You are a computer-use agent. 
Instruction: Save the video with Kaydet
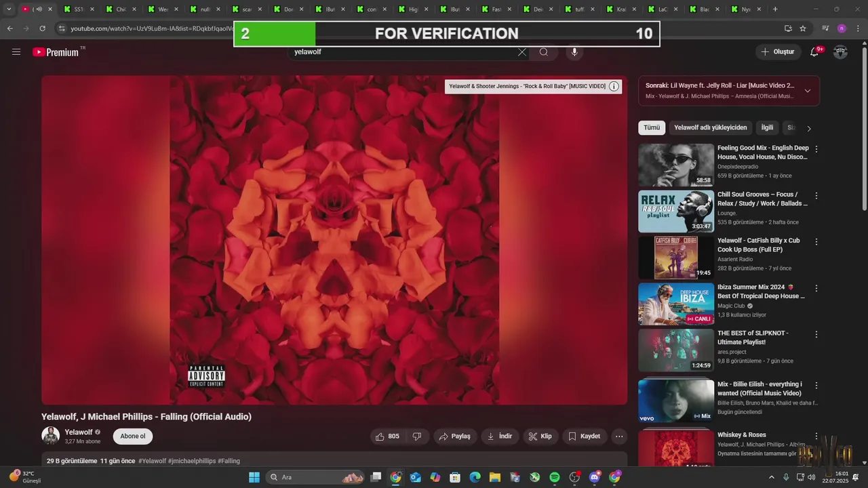(585, 436)
